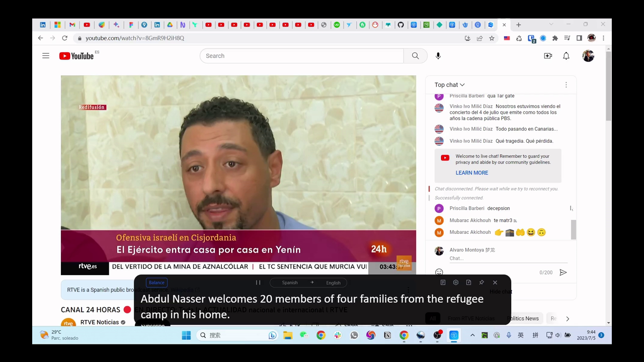Image resolution: width=644 pixels, height=362 pixels.
Task: Open the YouTube guide hamburger menu
Action: (x=46, y=56)
